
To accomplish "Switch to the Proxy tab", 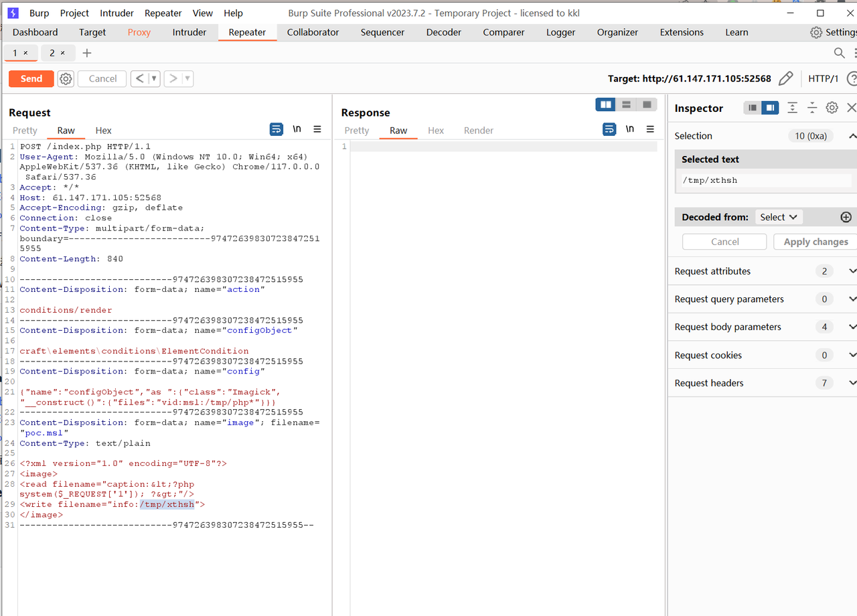I will pyautogui.click(x=139, y=32).
